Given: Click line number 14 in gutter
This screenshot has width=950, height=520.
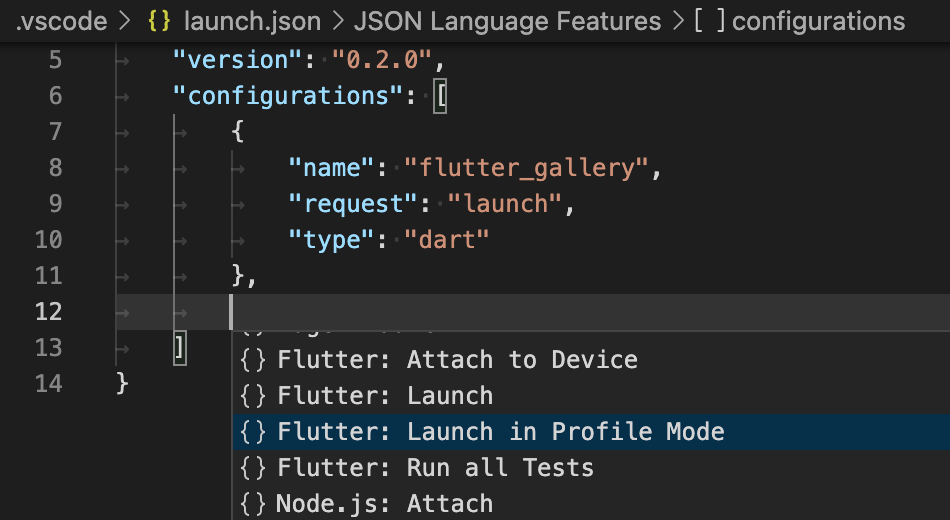Looking at the screenshot, I should tap(48, 384).
